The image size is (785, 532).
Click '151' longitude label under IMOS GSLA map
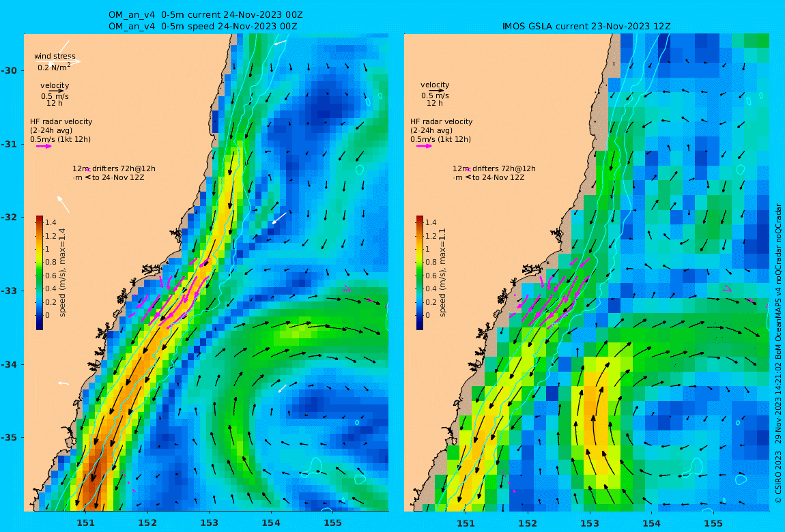pos(466,523)
